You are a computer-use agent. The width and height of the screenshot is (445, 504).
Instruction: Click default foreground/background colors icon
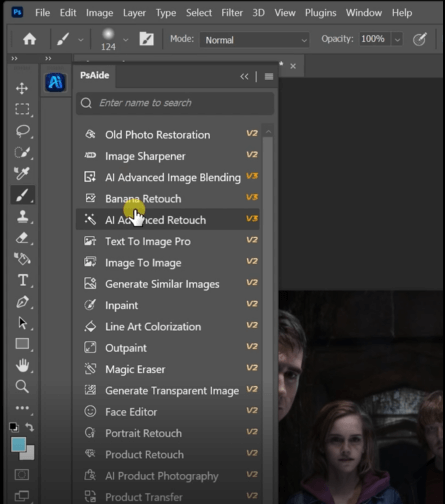click(14, 427)
